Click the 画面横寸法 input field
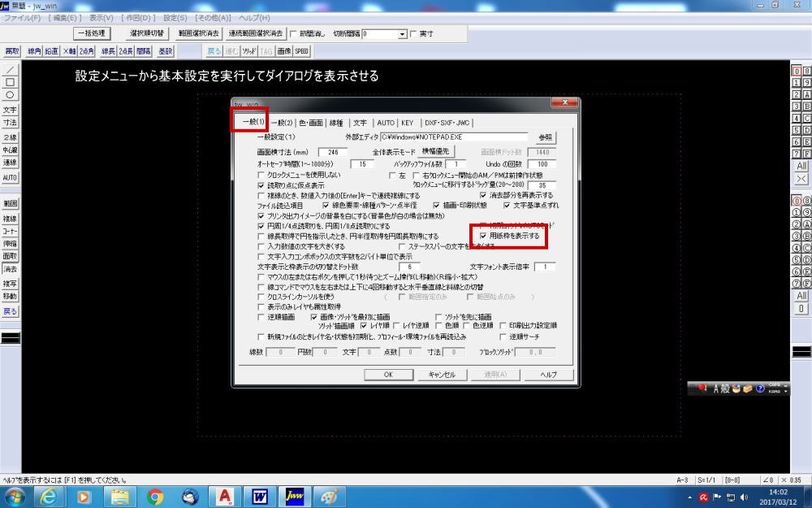812x508 pixels. pyautogui.click(x=332, y=153)
